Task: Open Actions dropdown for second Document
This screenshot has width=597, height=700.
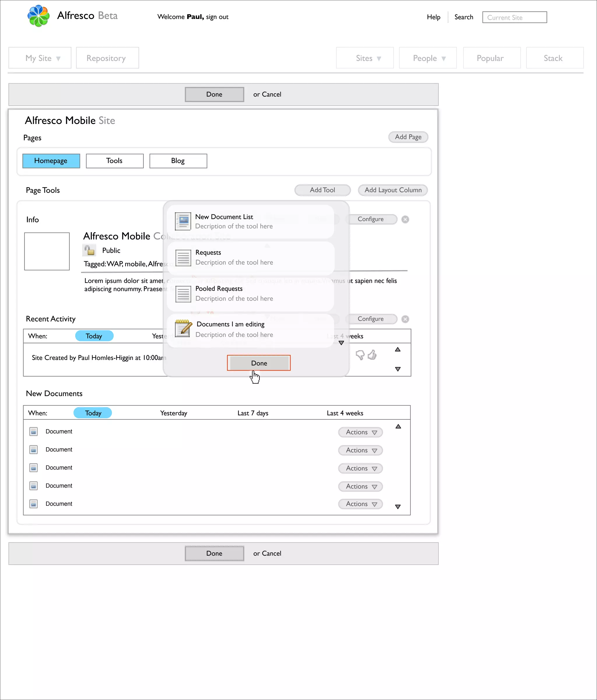Action: [361, 450]
